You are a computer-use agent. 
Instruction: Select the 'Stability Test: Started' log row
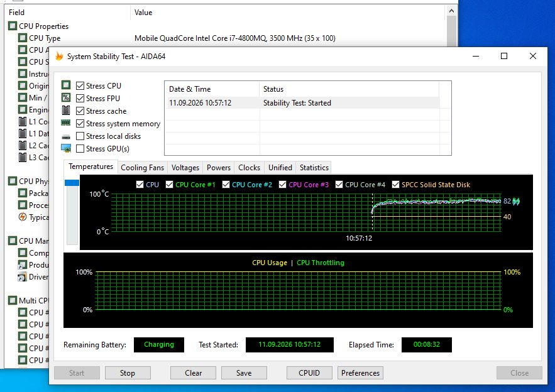point(304,103)
